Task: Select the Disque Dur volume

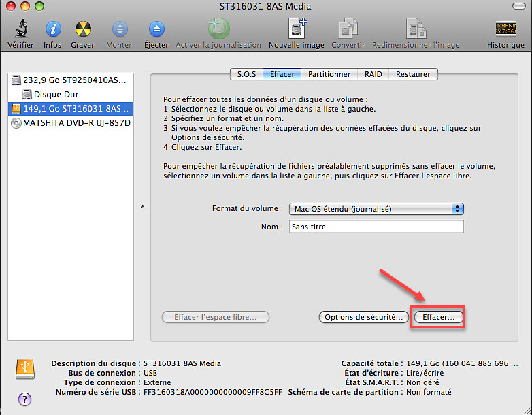Action: (56, 95)
